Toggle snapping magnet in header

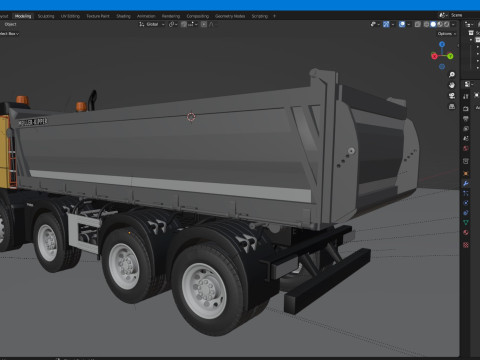pyautogui.click(x=184, y=24)
